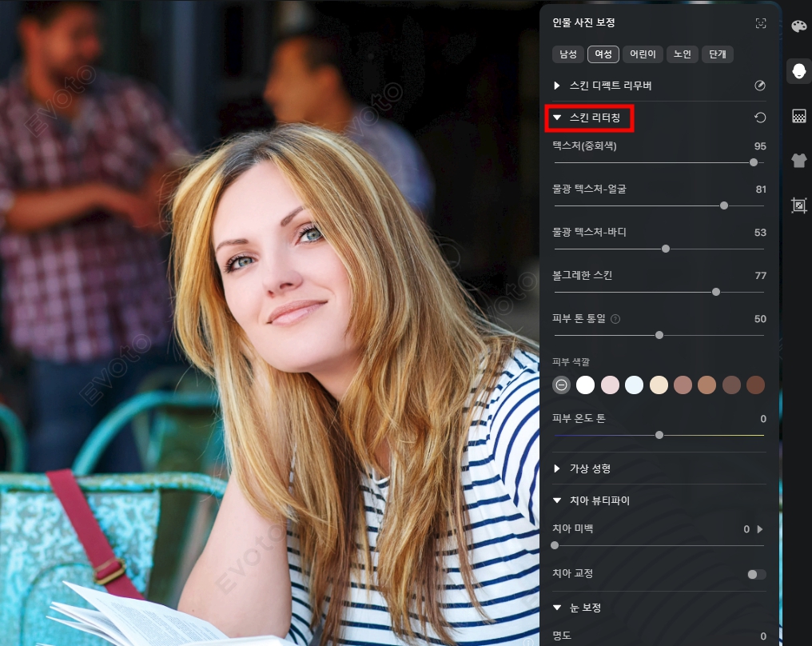Viewport: 812px width, 646px height.
Task: Click the 53 value for 물광 텍스처-바디
Action: pyautogui.click(x=760, y=233)
